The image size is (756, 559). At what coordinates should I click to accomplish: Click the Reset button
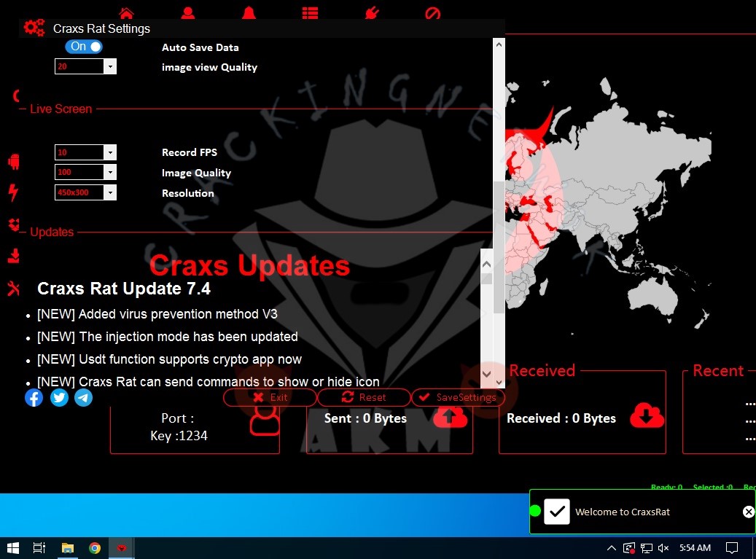[x=364, y=397]
